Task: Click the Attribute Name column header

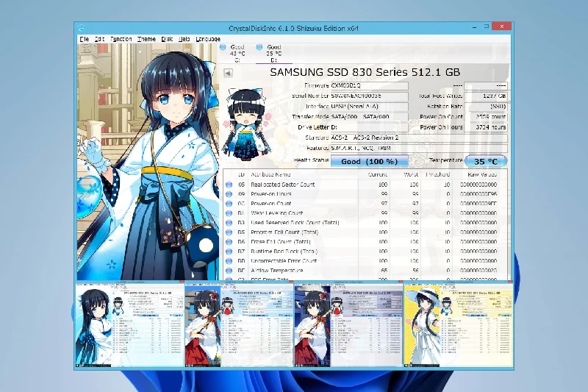Action: coord(270,174)
